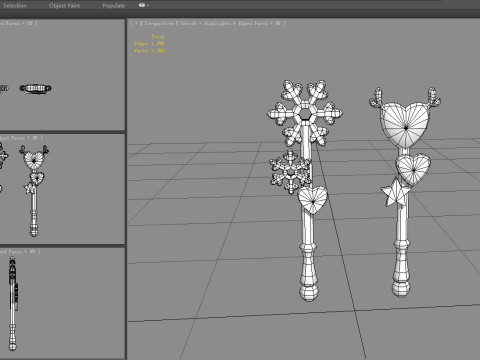Select the Total statistics heading
The width and height of the screenshot is (480, 360).
pos(158,37)
